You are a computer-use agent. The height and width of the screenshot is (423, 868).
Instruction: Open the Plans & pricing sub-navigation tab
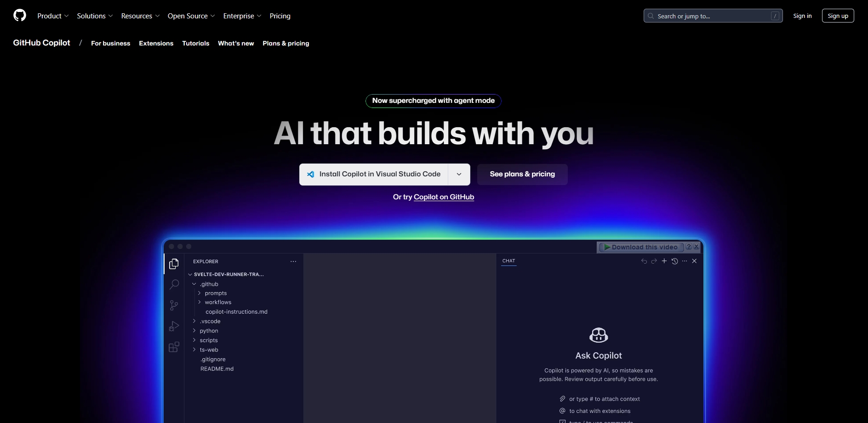coord(286,43)
